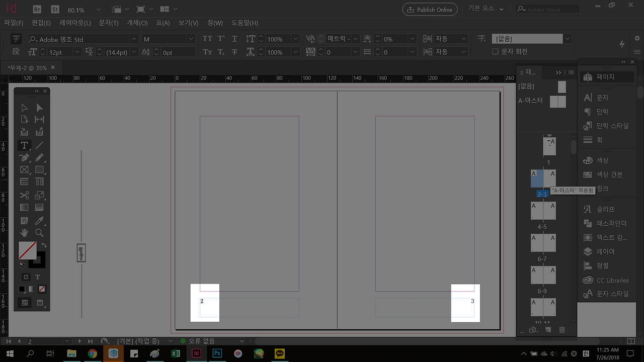Open the CC Libraries panel
Image resolution: width=644 pixels, height=362 pixels.
click(606, 281)
